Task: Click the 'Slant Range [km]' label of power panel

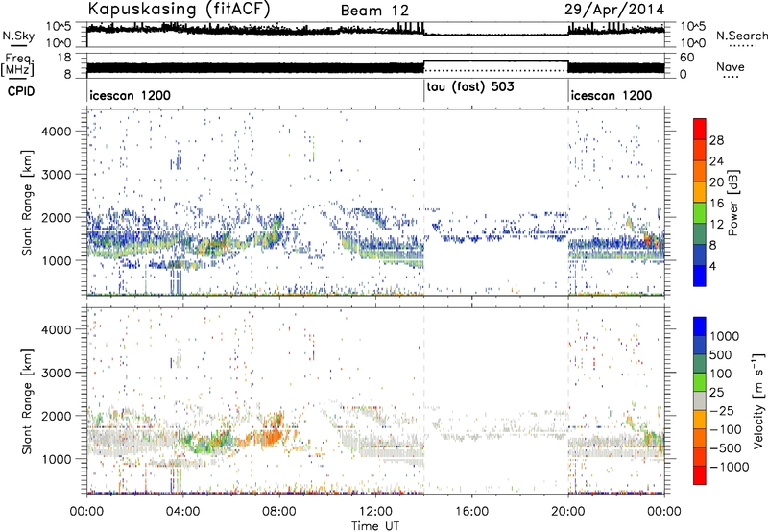Action: point(27,203)
